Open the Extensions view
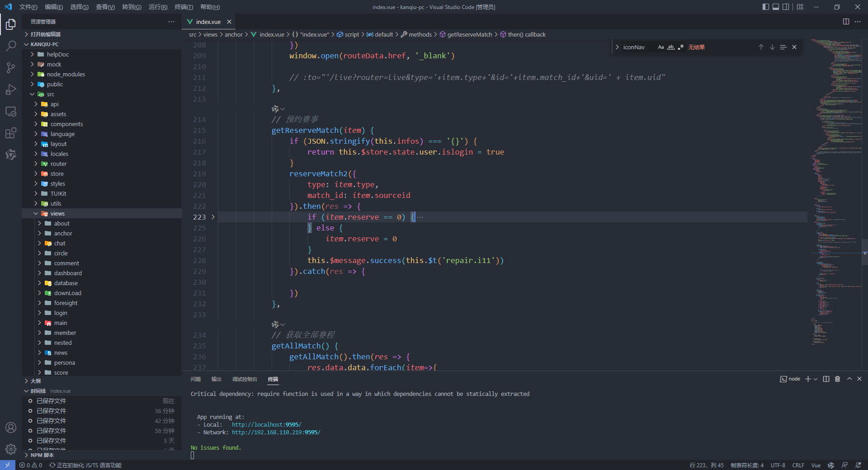This screenshot has width=868, height=470. click(11, 133)
